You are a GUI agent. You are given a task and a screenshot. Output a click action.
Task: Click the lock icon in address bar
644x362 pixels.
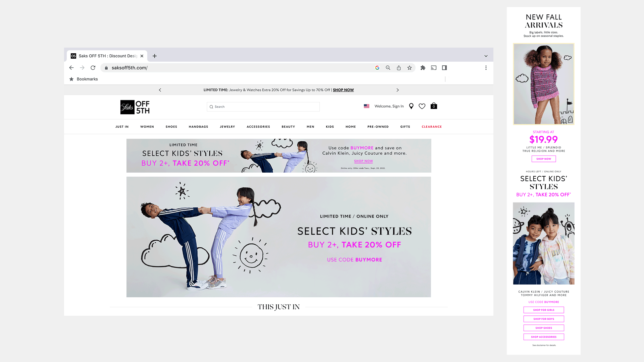pyautogui.click(x=106, y=68)
